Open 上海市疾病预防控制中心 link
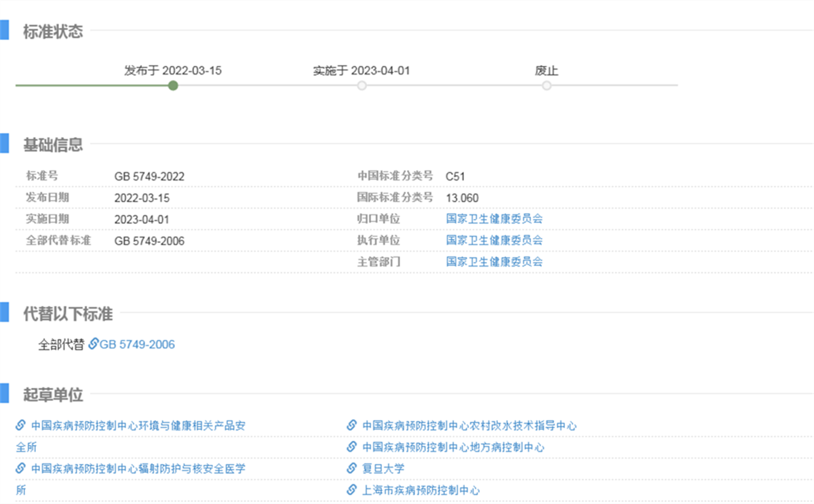The height and width of the screenshot is (504, 814). [x=421, y=490]
